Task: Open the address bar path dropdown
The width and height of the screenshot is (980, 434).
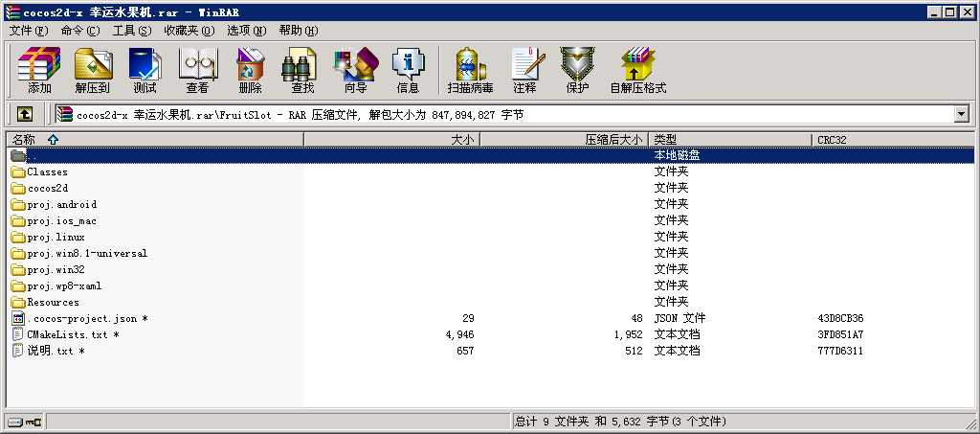Action: click(961, 114)
